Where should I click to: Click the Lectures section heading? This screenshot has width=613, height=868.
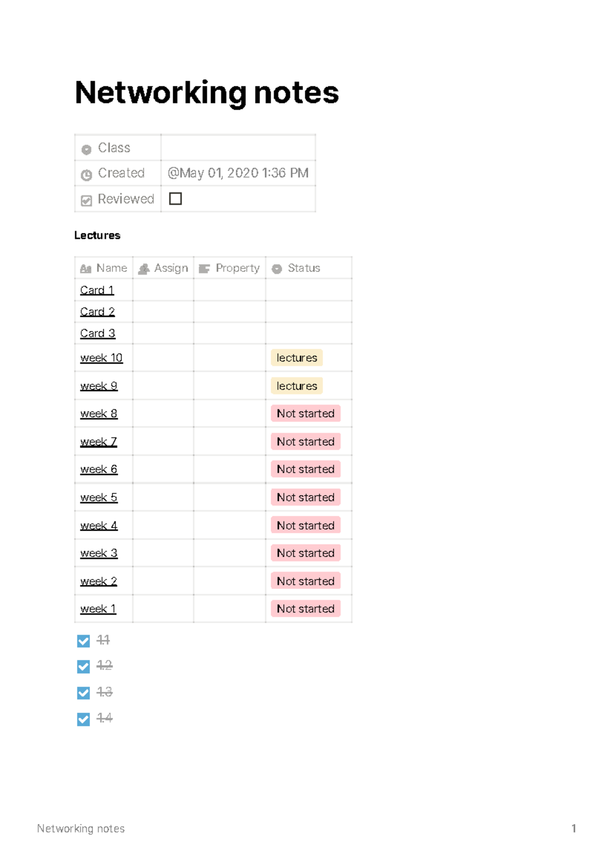[x=97, y=235]
